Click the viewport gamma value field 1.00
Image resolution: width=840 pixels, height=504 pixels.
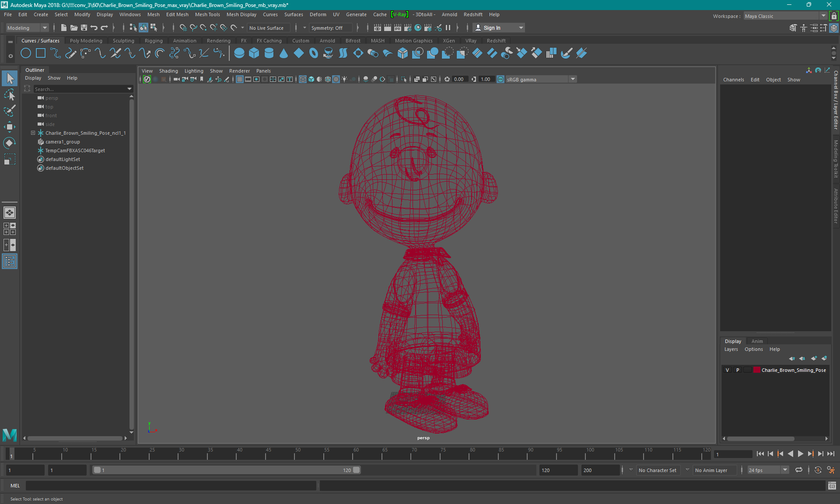tap(487, 79)
